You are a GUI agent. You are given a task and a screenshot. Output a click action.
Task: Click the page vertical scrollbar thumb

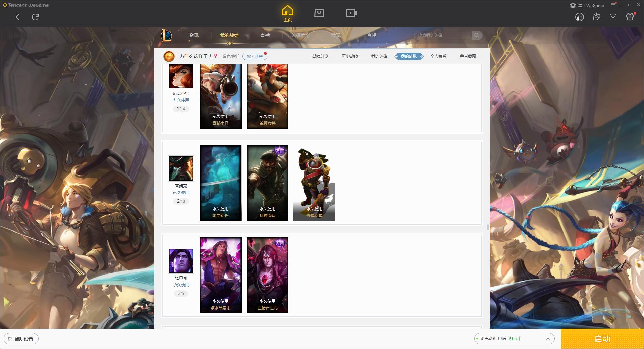click(488, 227)
